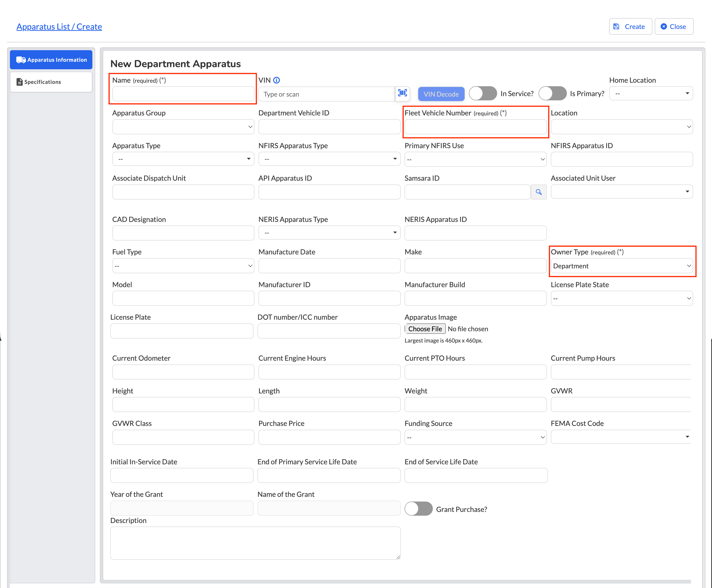This screenshot has width=712, height=588.
Task: Click the Name input field
Action: pos(183,94)
